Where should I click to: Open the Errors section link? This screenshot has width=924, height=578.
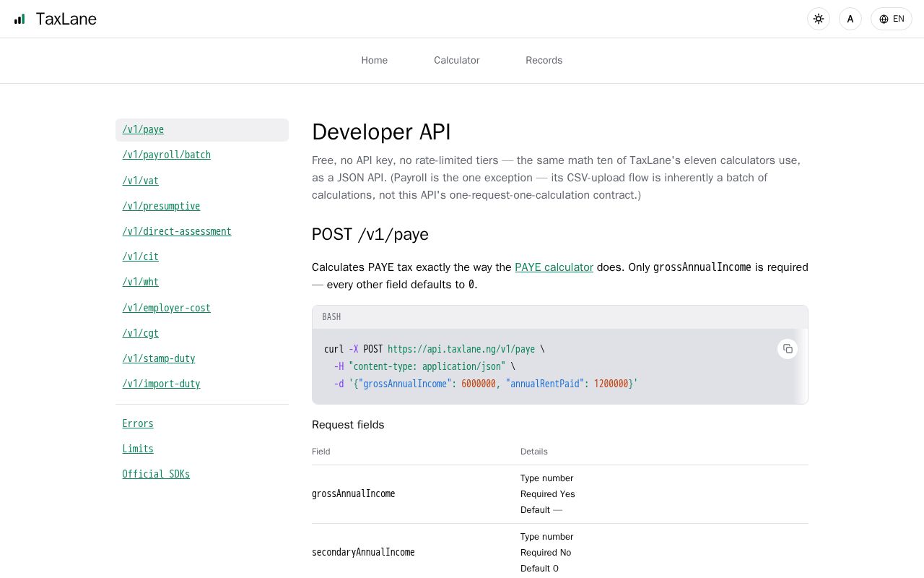(x=138, y=423)
